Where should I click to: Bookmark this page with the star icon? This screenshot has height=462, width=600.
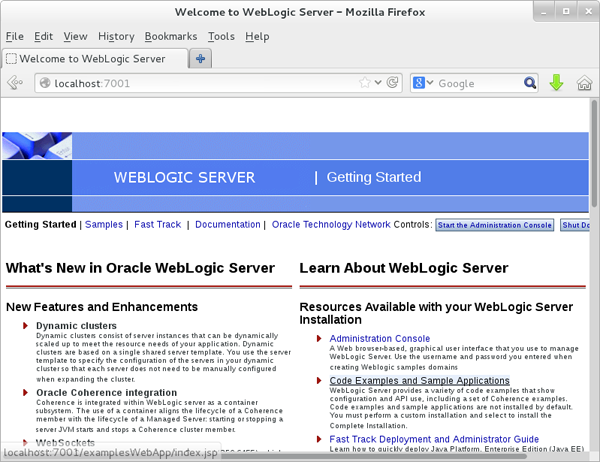[365, 83]
